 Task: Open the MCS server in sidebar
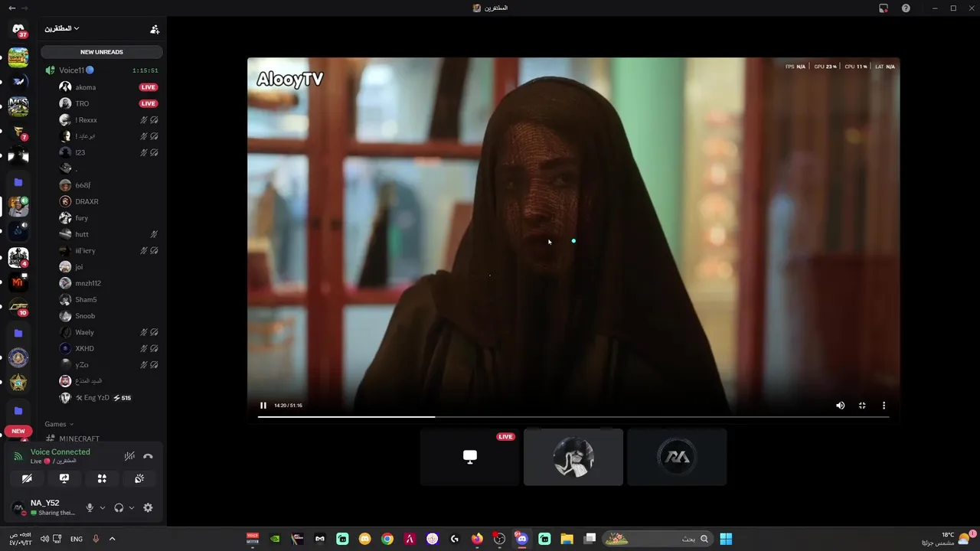[x=18, y=106]
